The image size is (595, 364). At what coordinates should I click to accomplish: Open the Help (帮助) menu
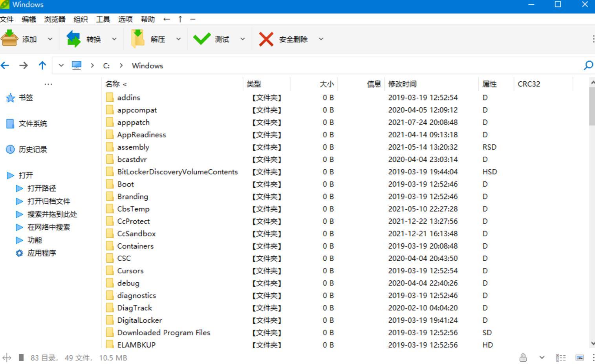click(x=148, y=19)
